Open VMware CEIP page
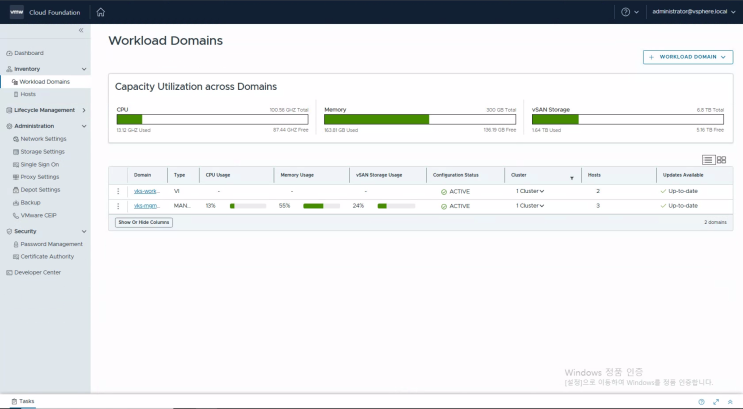The image size is (743, 409). (35, 215)
